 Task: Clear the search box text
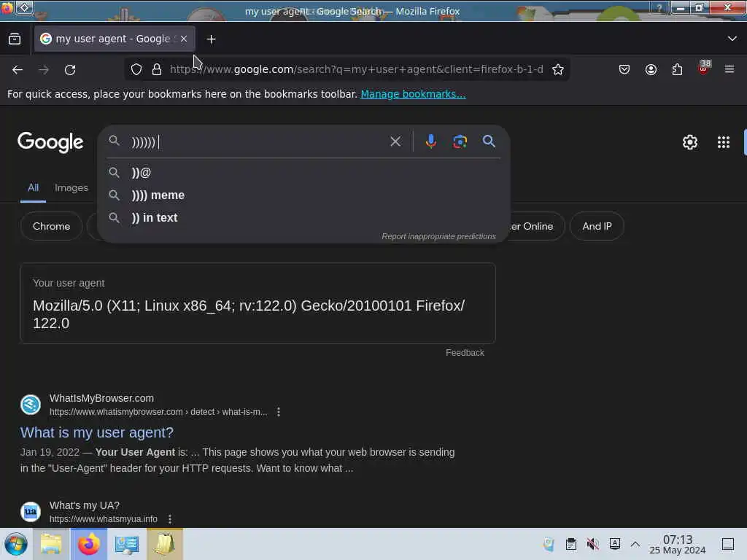click(395, 141)
